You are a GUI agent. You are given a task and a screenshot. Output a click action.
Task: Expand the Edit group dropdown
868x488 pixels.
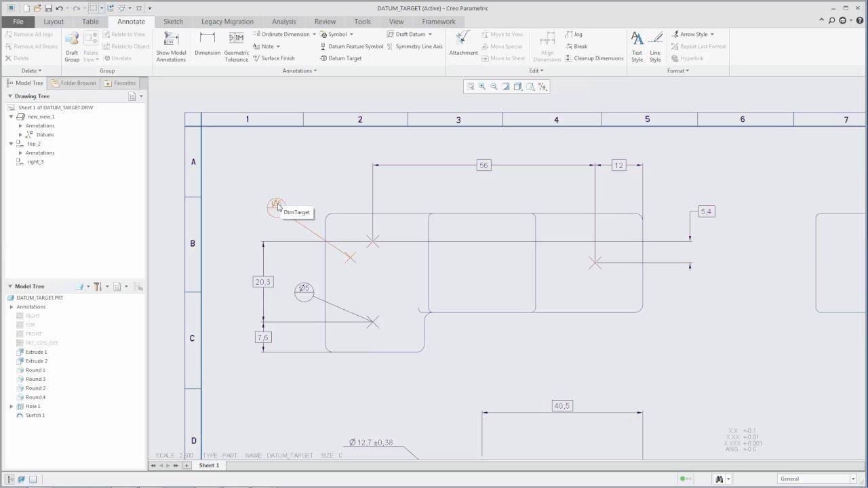(536, 70)
